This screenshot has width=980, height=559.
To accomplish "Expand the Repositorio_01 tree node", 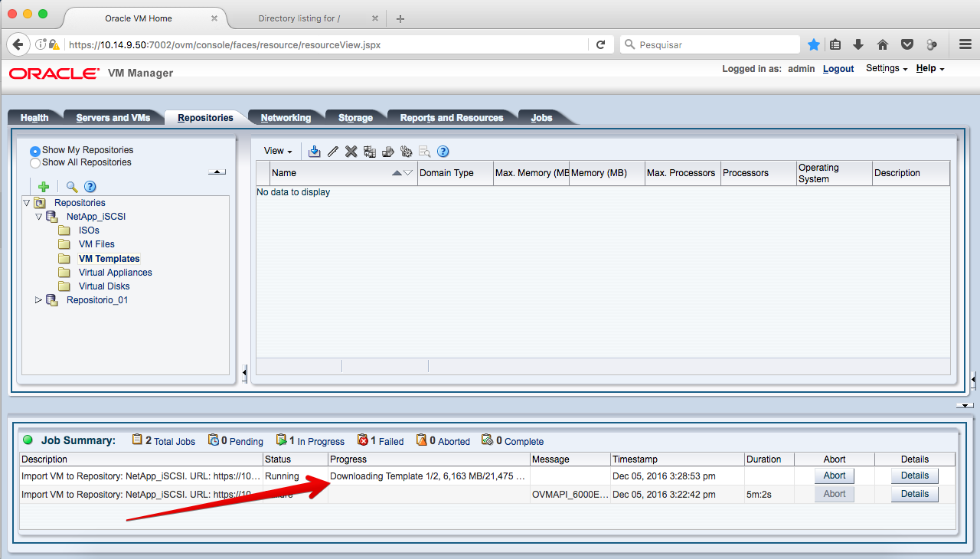I will click(x=39, y=300).
